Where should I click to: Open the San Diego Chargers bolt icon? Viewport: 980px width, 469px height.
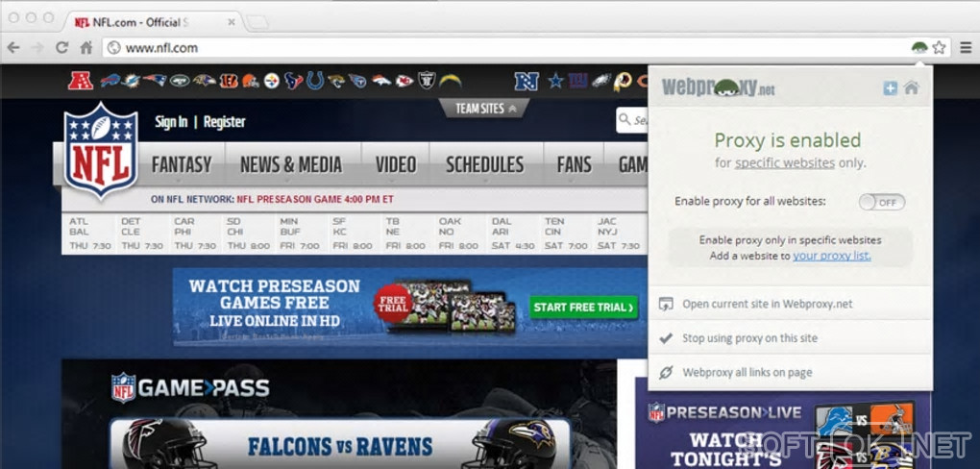(450, 81)
